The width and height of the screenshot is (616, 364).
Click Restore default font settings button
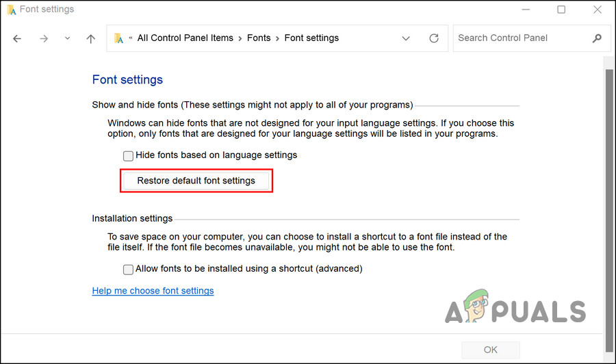click(x=196, y=181)
